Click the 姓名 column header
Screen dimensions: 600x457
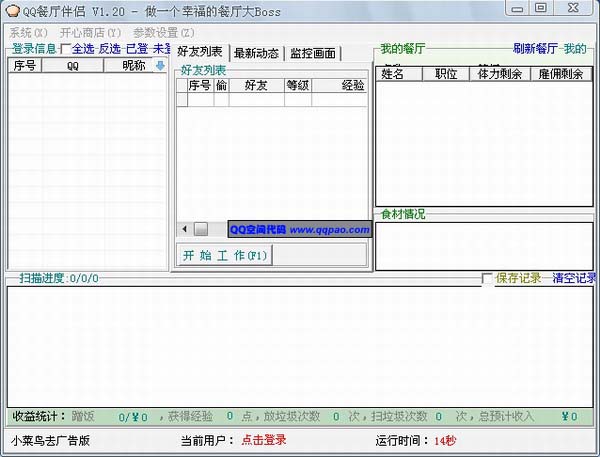(399, 74)
